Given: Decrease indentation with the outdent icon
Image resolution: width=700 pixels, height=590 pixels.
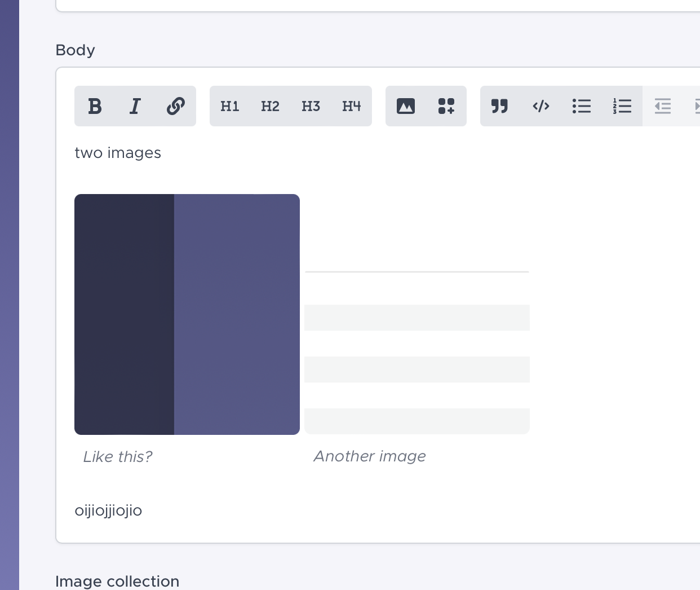Looking at the screenshot, I should [663, 106].
